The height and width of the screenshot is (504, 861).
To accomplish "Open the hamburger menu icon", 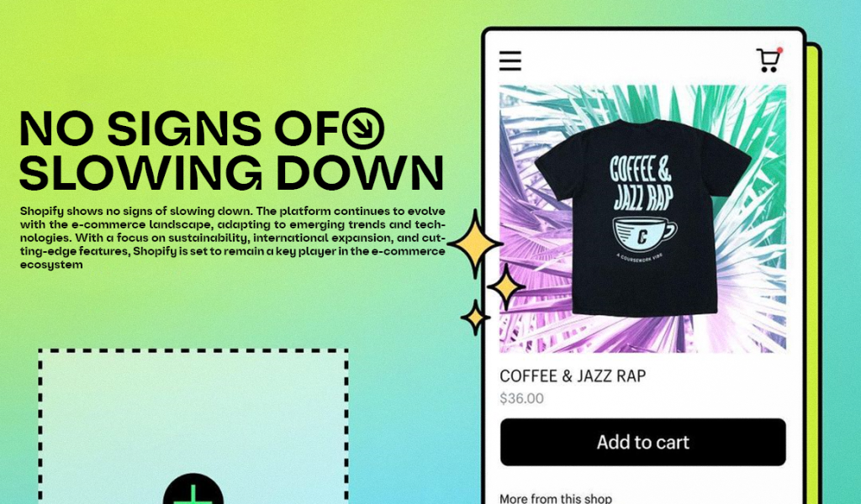I will (510, 60).
